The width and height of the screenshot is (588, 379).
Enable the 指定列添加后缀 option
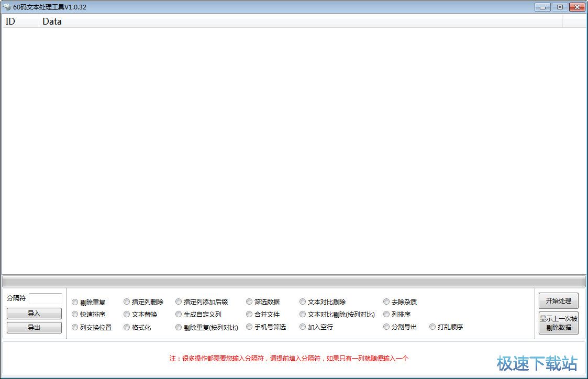(179, 302)
